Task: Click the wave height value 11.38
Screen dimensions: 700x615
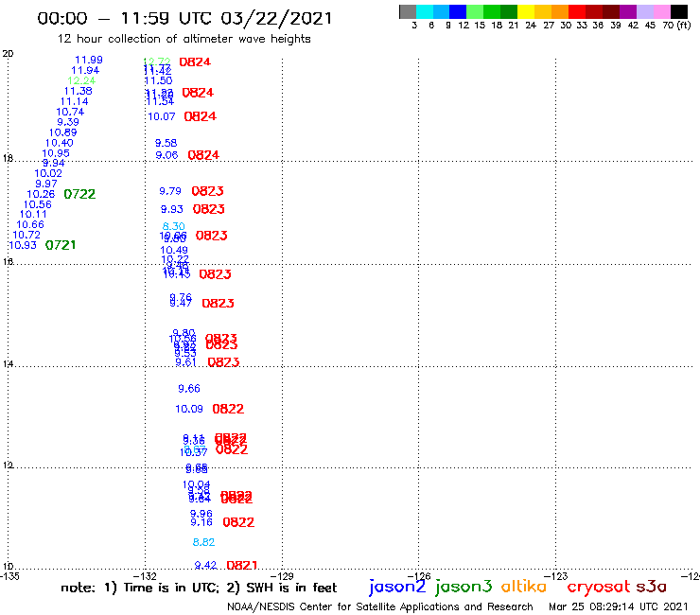Action: tap(79, 91)
